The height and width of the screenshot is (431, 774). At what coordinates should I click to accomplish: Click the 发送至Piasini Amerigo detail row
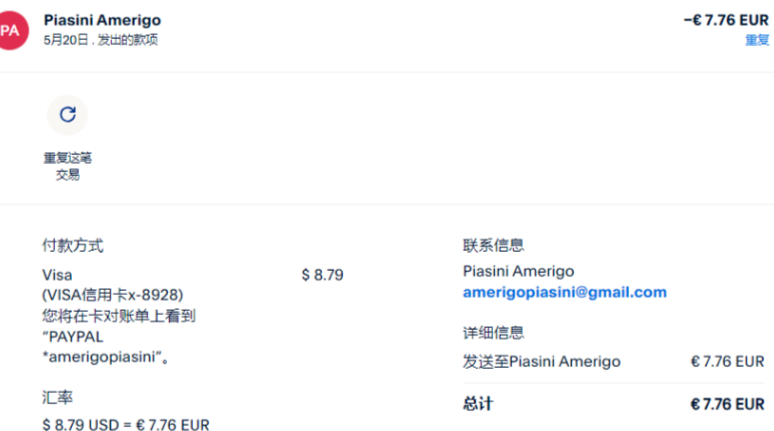pyautogui.click(x=541, y=361)
